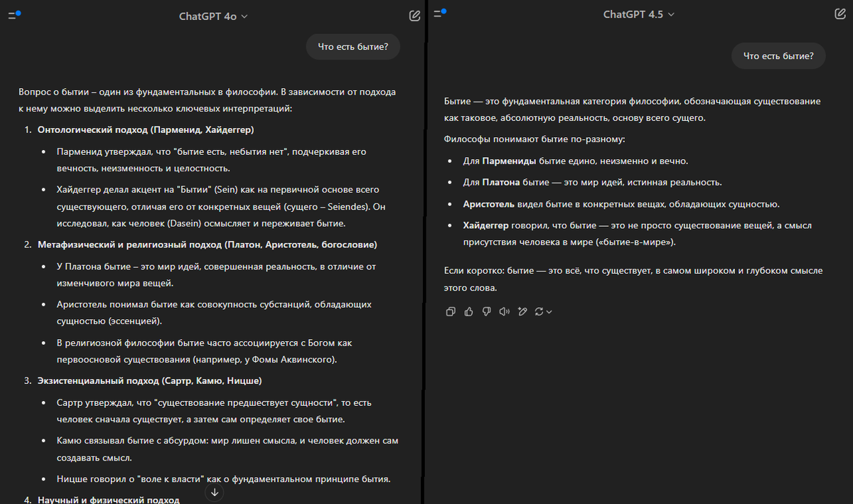Click intro paragraph 'Вопрос о бытии' in 4o
853x504 pixels.
pyautogui.click(x=207, y=101)
